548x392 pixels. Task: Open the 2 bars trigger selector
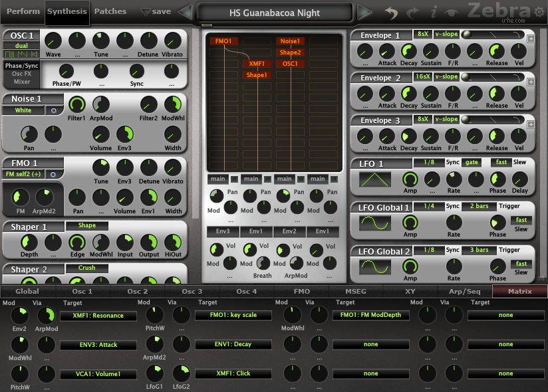tap(479, 206)
